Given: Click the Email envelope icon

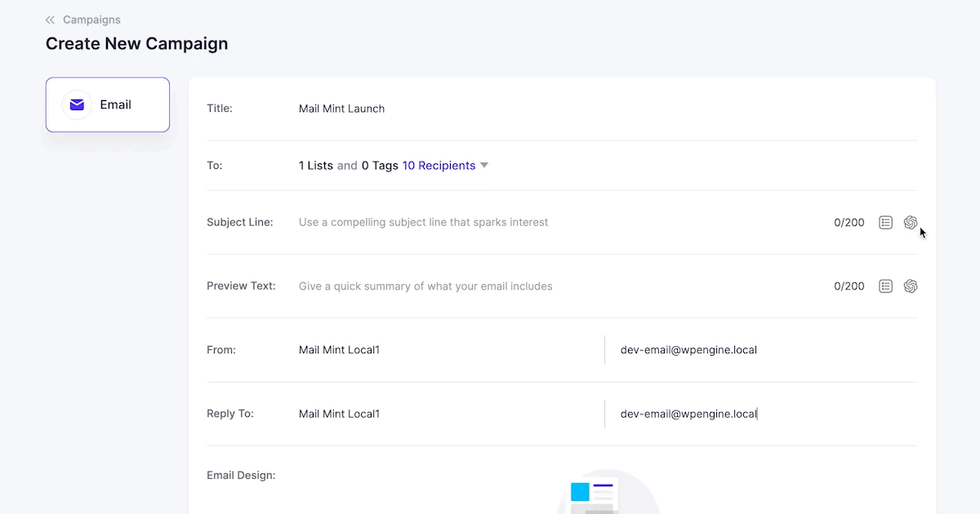Looking at the screenshot, I should tap(77, 104).
